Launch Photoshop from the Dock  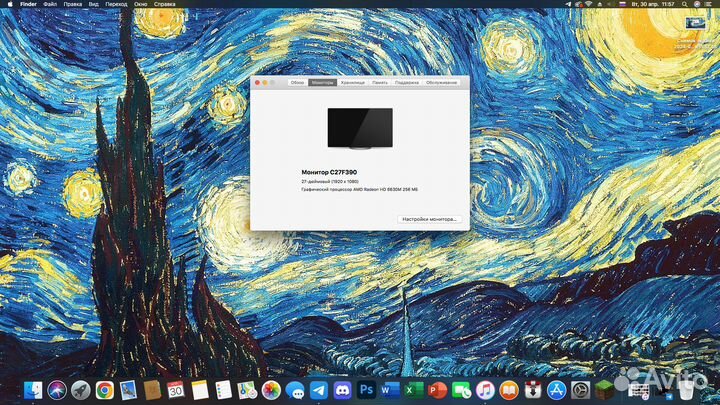[366, 390]
